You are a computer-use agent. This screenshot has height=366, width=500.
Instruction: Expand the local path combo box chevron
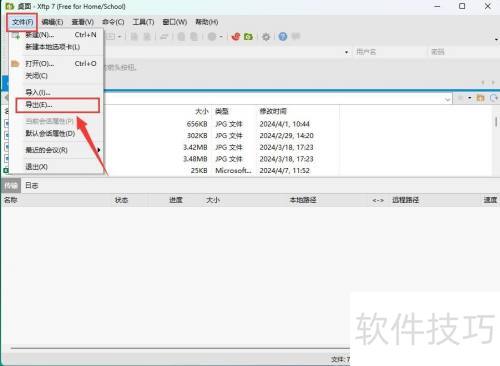tap(447, 99)
